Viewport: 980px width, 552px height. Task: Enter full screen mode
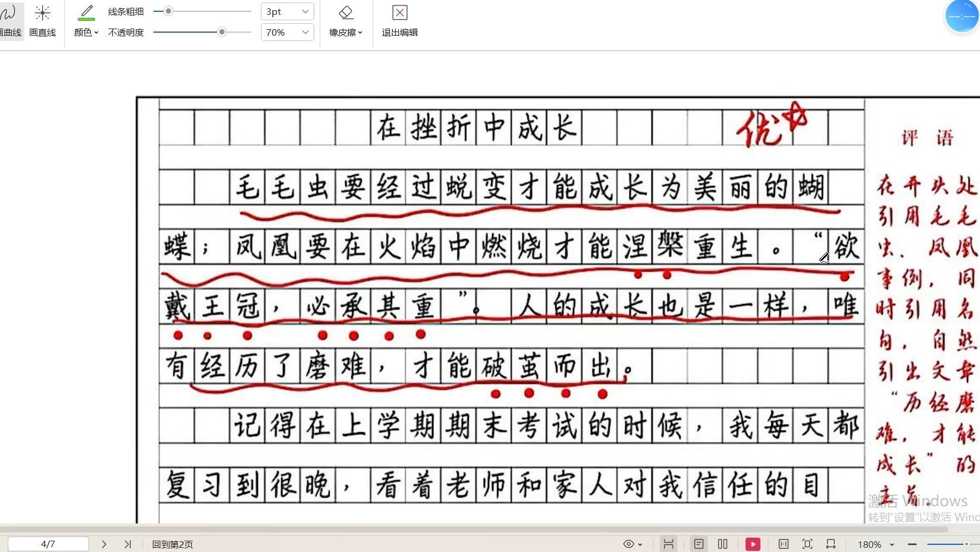coord(807,544)
